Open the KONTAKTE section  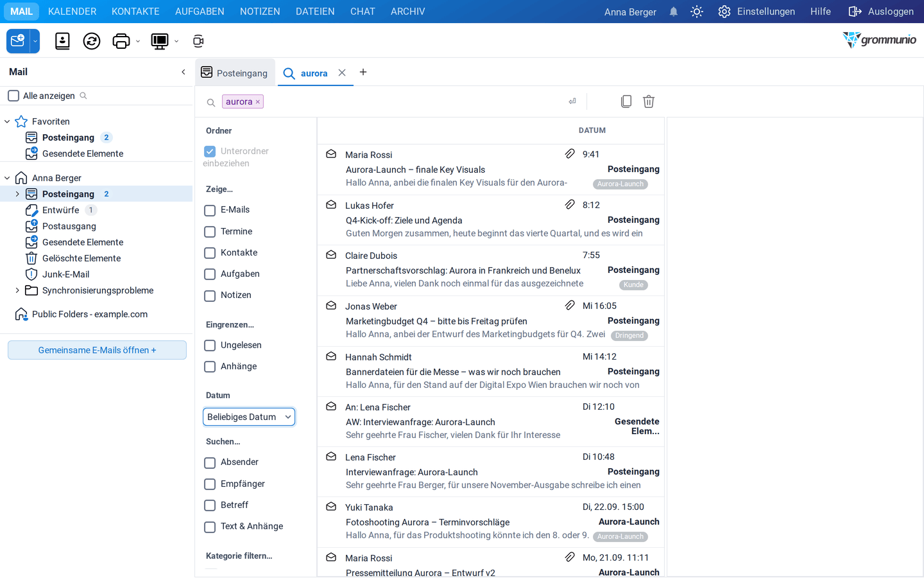pyautogui.click(x=135, y=12)
